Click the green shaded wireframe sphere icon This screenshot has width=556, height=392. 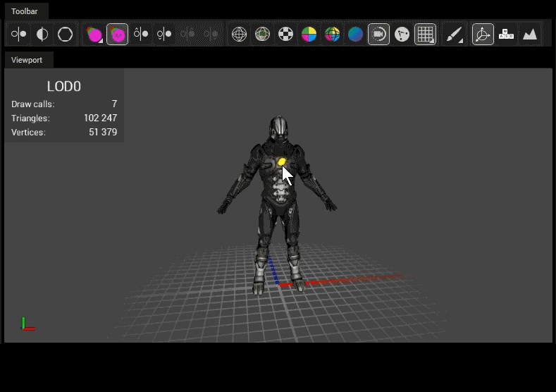pyautogui.click(x=263, y=34)
